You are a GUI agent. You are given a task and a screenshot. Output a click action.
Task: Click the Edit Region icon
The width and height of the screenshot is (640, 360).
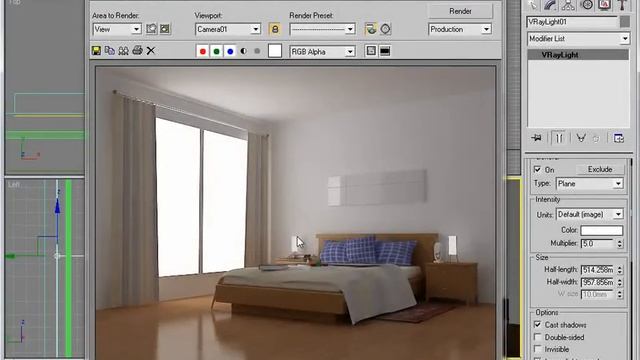151,29
